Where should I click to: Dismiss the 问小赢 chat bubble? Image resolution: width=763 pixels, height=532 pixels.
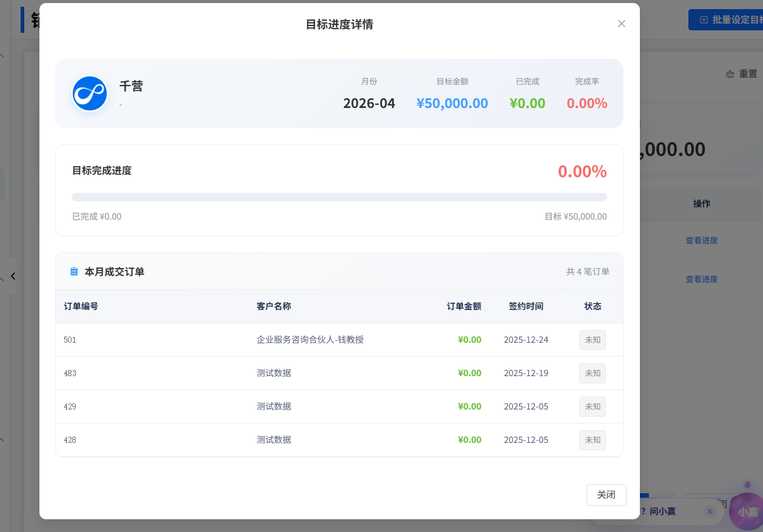click(710, 511)
